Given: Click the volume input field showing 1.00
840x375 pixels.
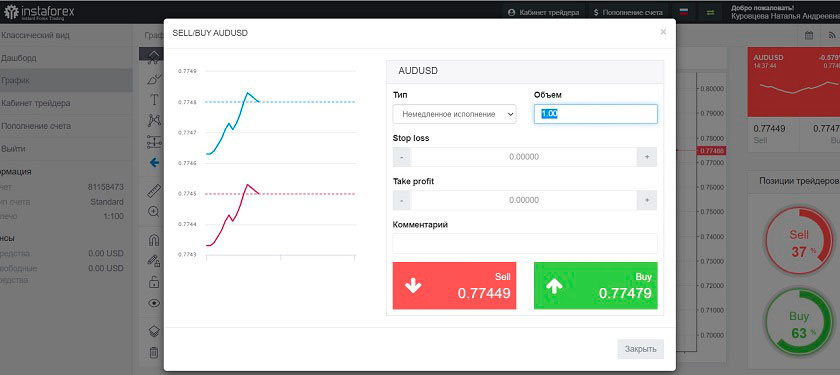Looking at the screenshot, I should point(596,114).
